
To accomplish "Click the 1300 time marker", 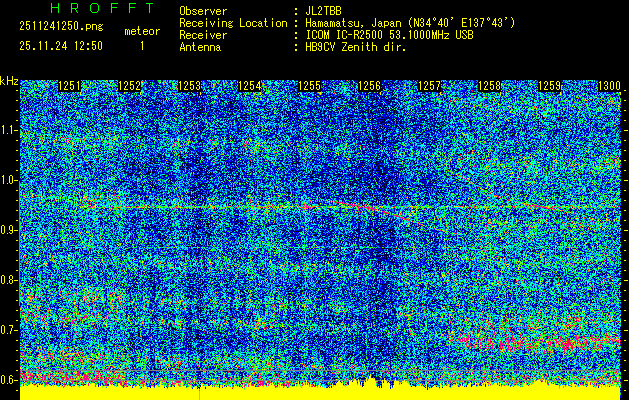I will click(609, 86).
